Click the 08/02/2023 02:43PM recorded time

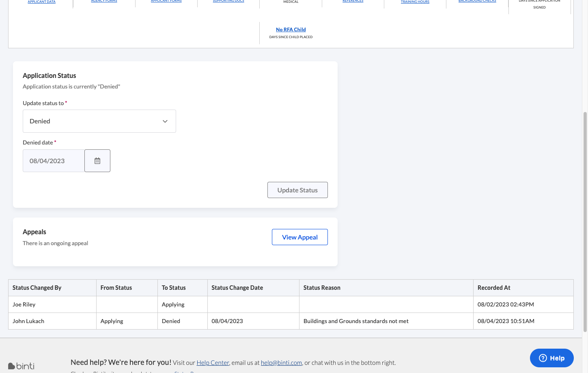(x=506, y=304)
